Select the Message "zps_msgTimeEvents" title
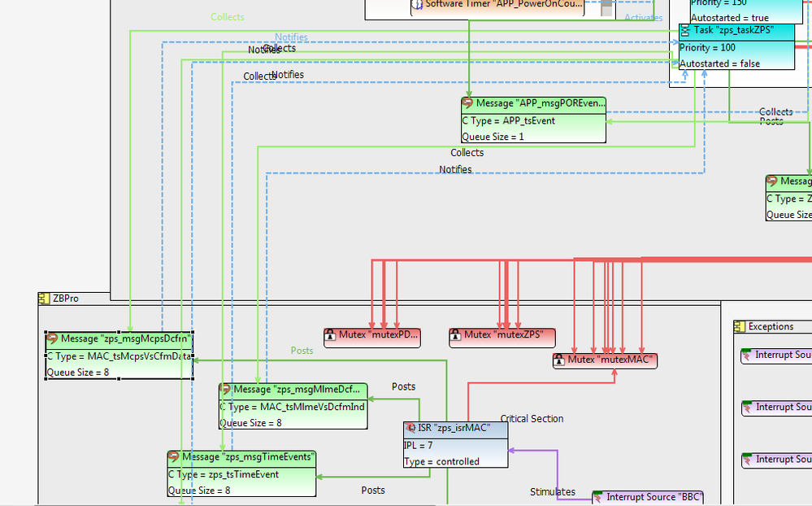 248,456
